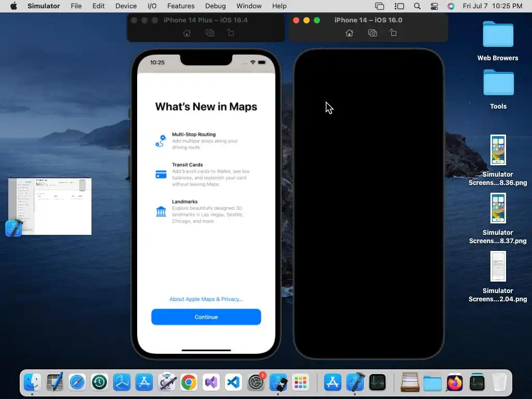The height and width of the screenshot is (399, 532).
Task: Open Visual Studio purple icon in Dock
Action: pos(211,382)
